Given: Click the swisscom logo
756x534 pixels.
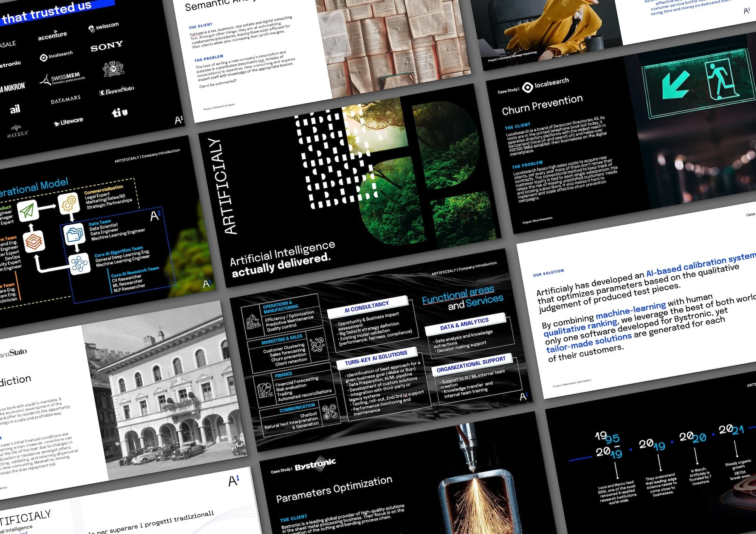Looking at the screenshot, I should click(x=104, y=27).
